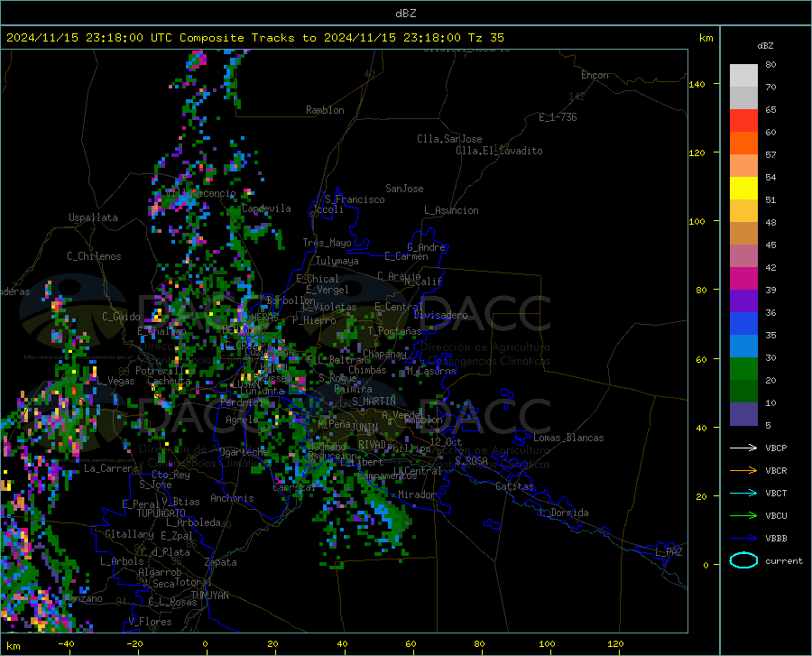The image size is (812, 656).
Task: Select the light gray 70-80 dBZ swatch
Action: [x=743, y=76]
